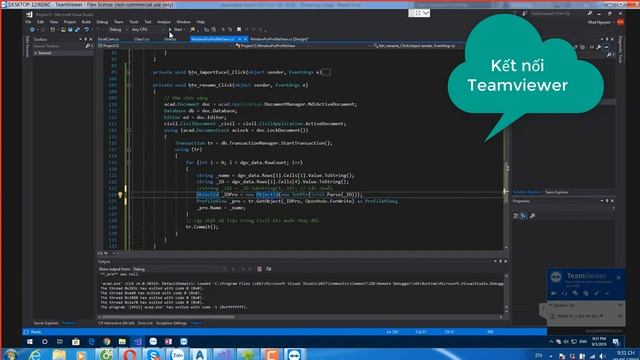Open the Any CPU platform dropdown
Viewport: 640px width, 360px height.
(x=148, y=30)
